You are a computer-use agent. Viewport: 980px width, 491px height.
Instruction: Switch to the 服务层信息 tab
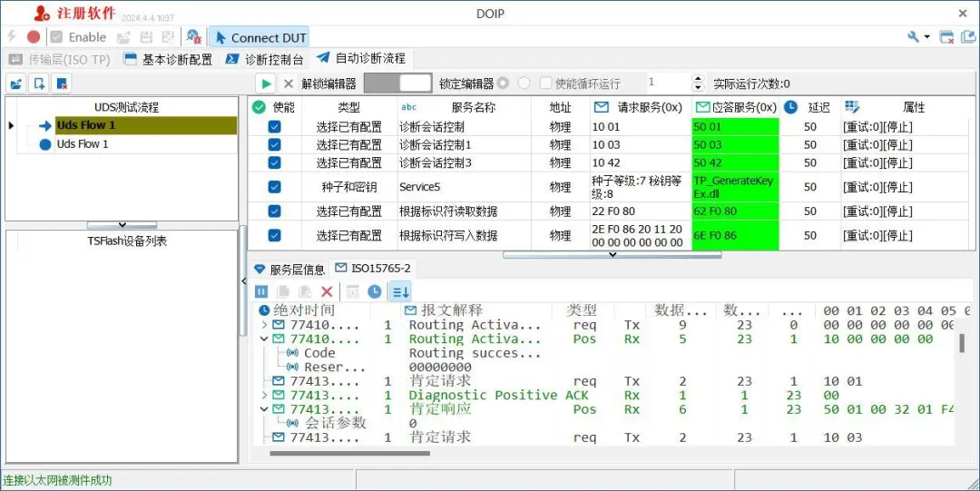click(x=289, y=270)
